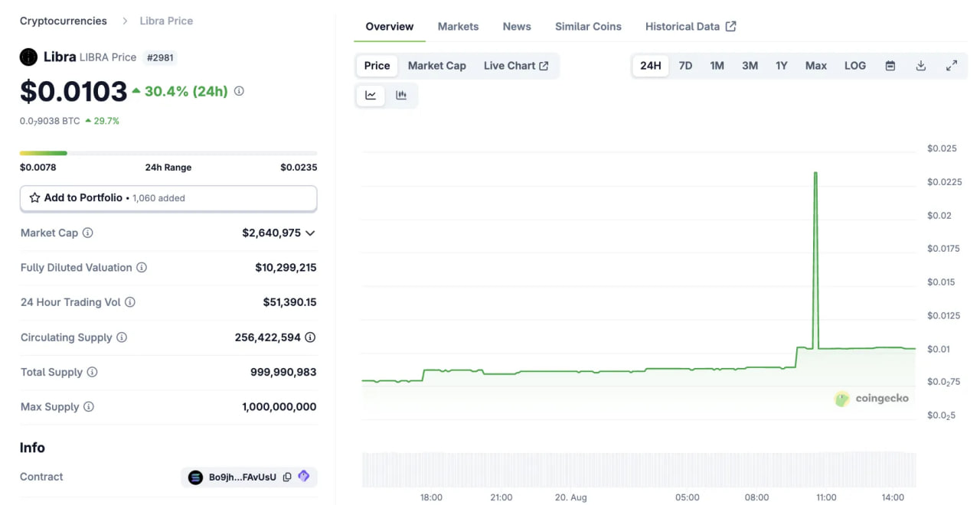Image resolution: width=980 pixels, height=505 pixels.
Task: Select the line chart icon
Action: [371, 95]
